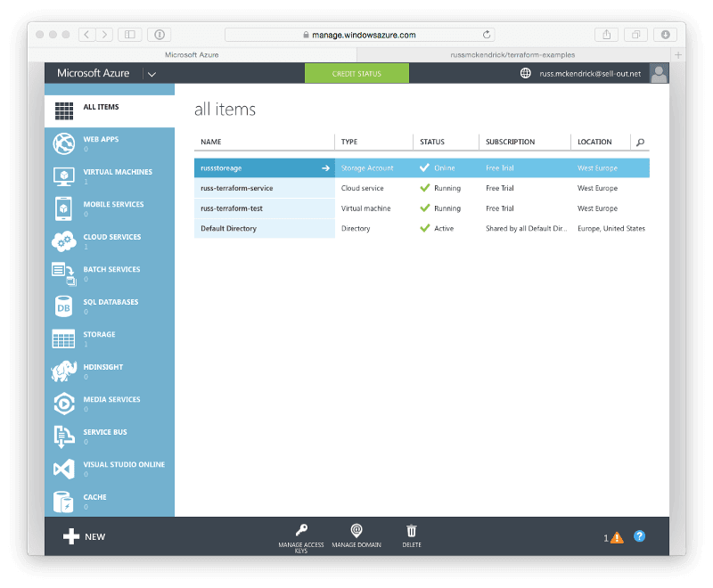Click the arrow on the russstorage row
The width and height of the screenshot is (713, 588).
[326, 167]
